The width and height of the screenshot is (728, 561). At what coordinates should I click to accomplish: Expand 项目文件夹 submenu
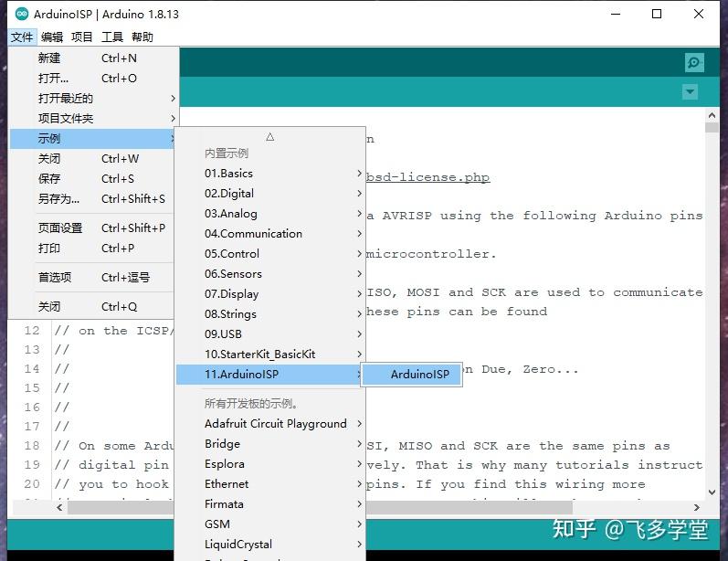pos(93,118)
